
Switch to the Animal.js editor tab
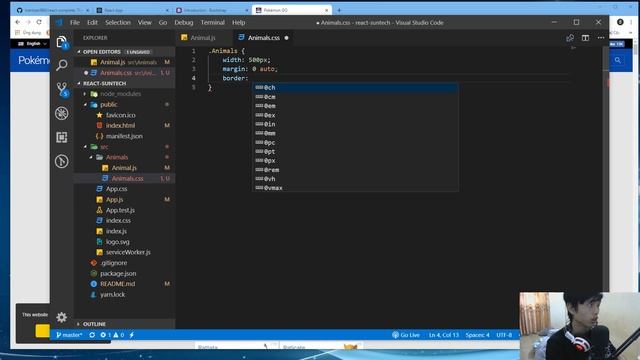(x=203, y=38)
